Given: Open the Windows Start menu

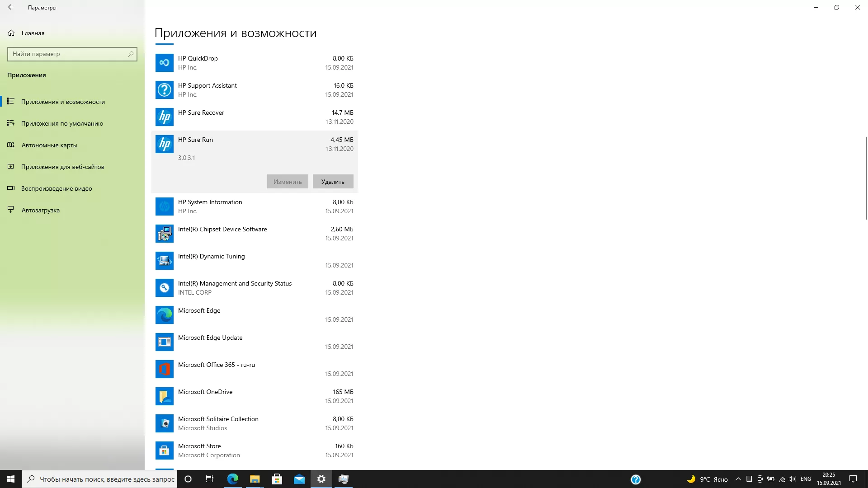Looking at the screenshot, I should pos(11,479).
